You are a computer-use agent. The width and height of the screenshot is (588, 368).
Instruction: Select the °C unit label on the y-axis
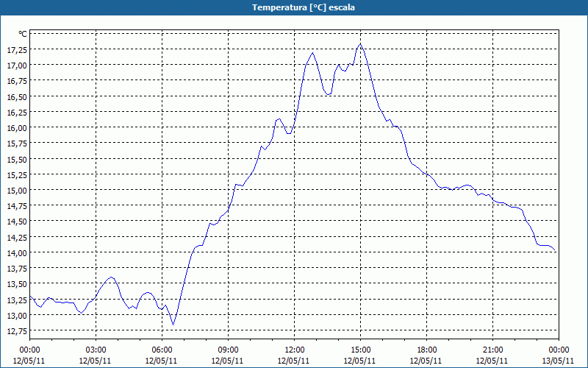pyautogui.click(x=23, y=34)
